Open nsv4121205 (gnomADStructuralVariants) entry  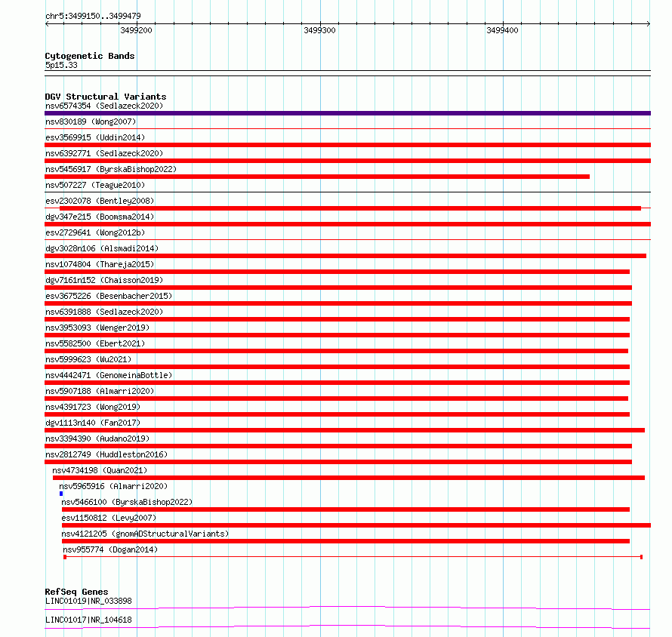[x=145, y=534]
